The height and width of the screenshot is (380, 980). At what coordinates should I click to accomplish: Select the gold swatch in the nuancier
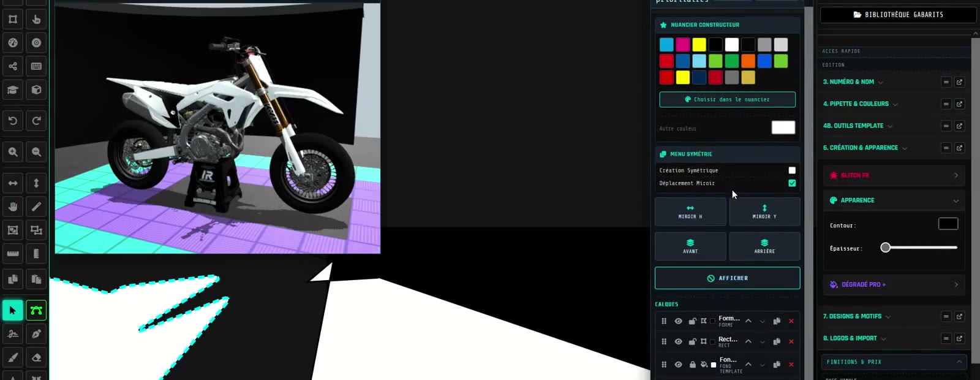[x=748, y=78]
